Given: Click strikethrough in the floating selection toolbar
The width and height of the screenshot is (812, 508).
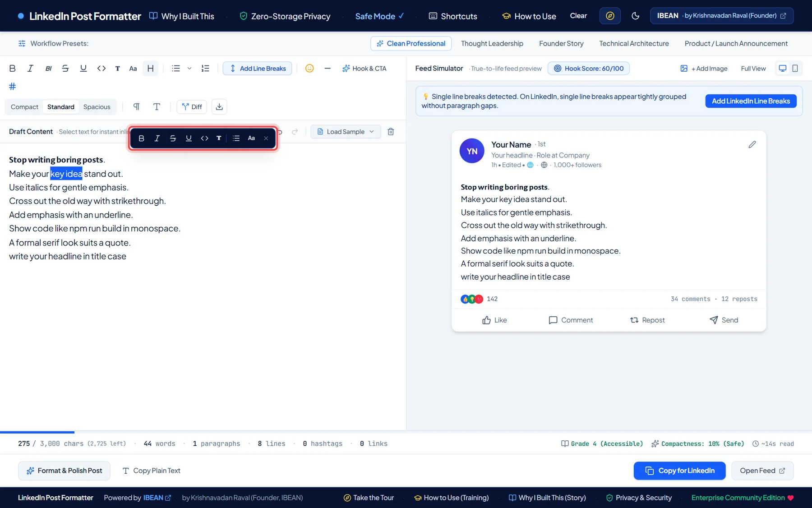Looking at the screenshot, I should (173, 138).
